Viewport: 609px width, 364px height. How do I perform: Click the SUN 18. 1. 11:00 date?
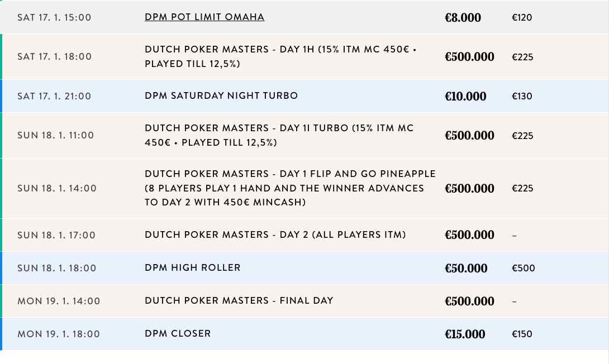(56, 136)
